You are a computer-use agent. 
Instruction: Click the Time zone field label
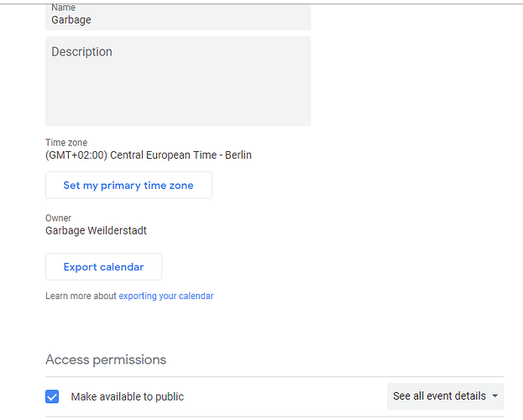coord(66,143)
